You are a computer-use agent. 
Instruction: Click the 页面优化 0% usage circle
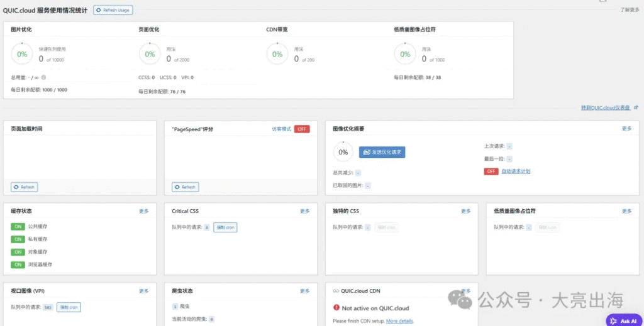(x=150, y=54)
